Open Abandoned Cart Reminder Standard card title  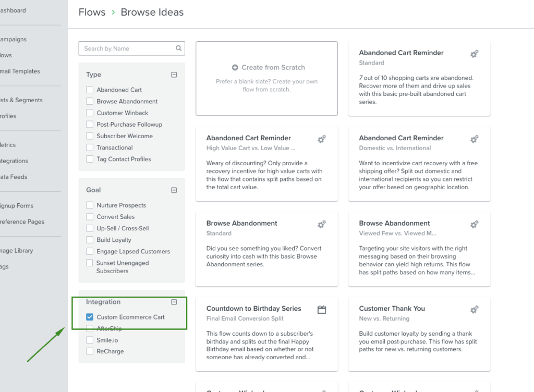point(401,53)
